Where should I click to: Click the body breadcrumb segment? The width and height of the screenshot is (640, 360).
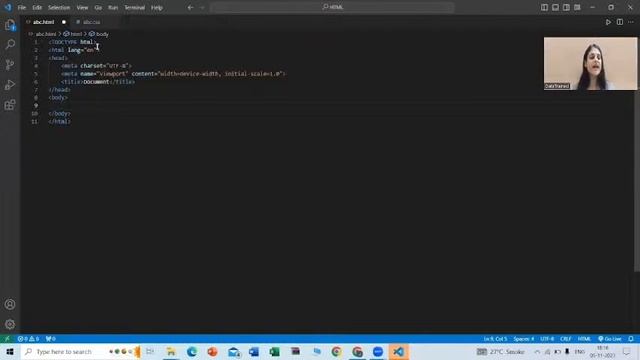click(102, 34)
